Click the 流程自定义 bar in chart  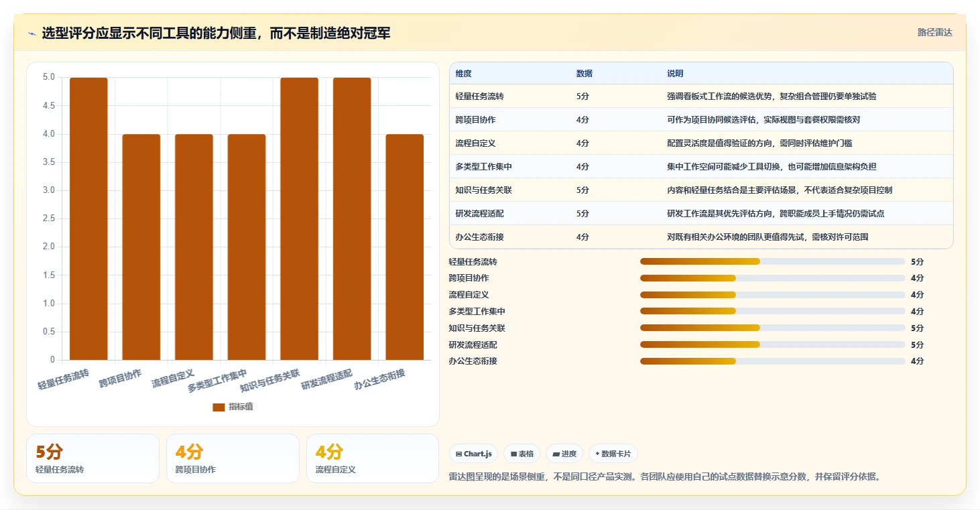point(194,247)
